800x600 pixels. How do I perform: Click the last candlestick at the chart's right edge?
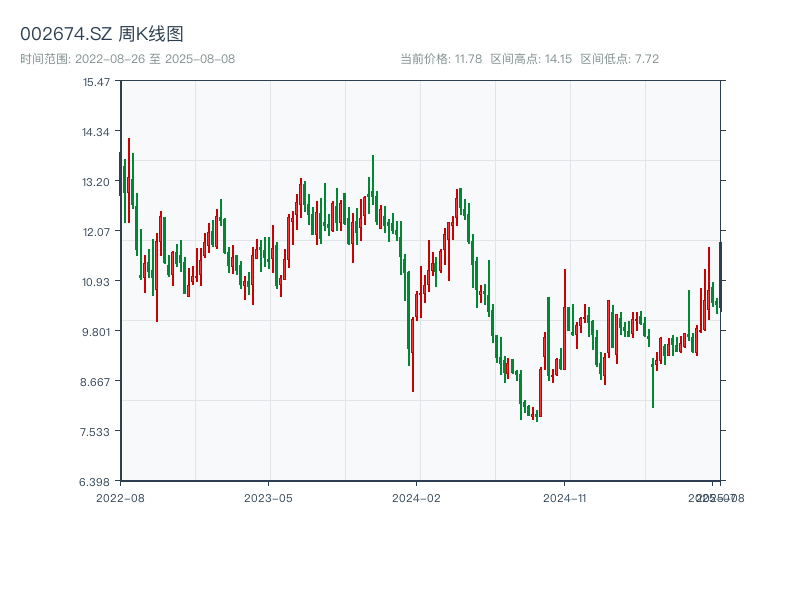pos(719,275)
